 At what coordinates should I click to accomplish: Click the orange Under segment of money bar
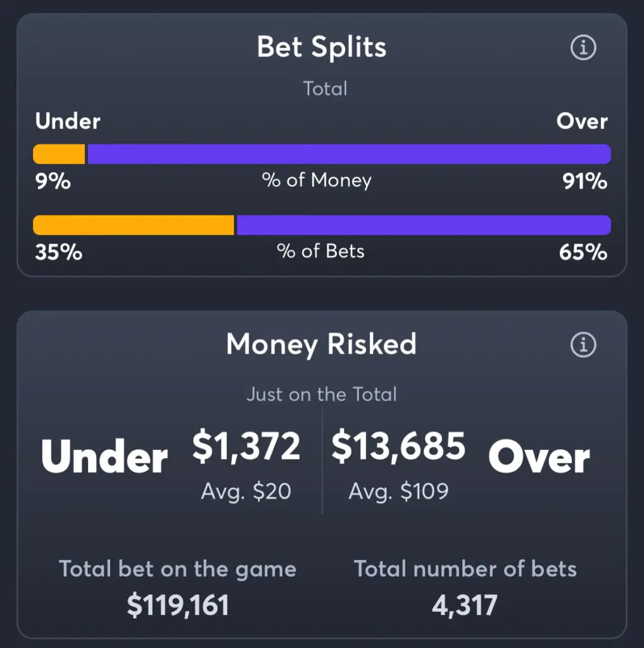[x=59, y=154]
